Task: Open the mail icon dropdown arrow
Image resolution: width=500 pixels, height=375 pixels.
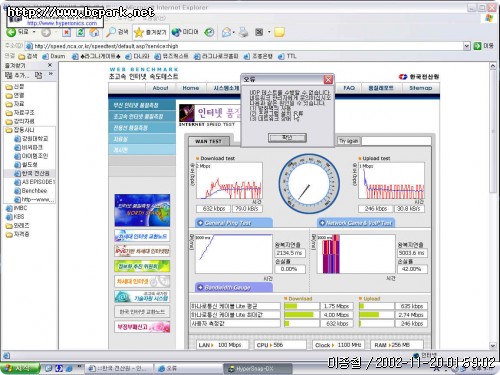Action: pos(233,32)
